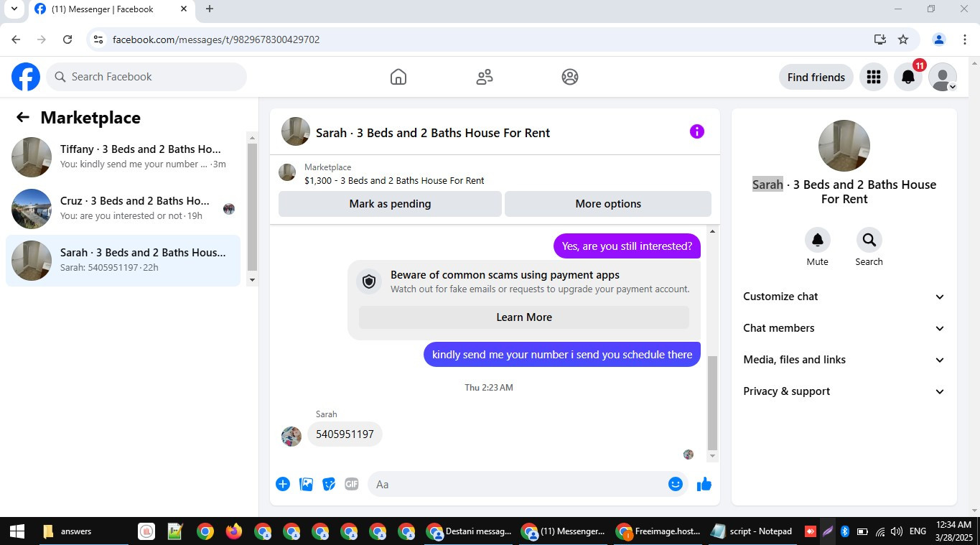Choose a sticker from the composer
This screenshot has height=545, width=980.
(329, 484)
